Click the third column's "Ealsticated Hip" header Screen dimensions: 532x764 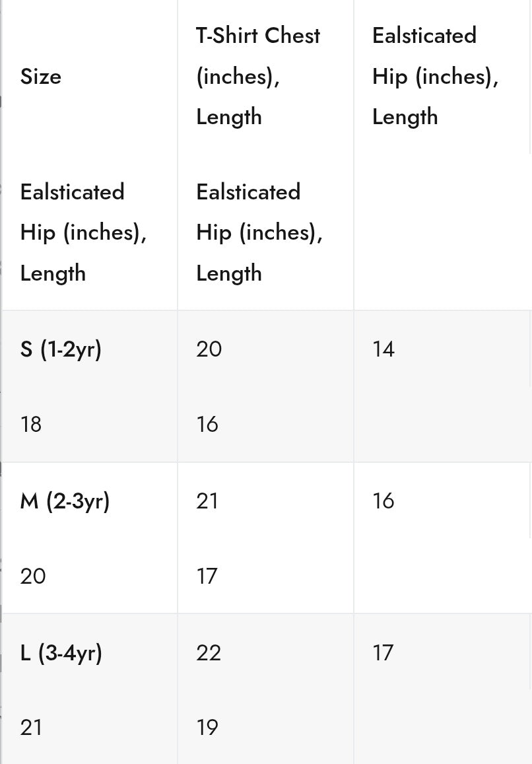point(435,76)
